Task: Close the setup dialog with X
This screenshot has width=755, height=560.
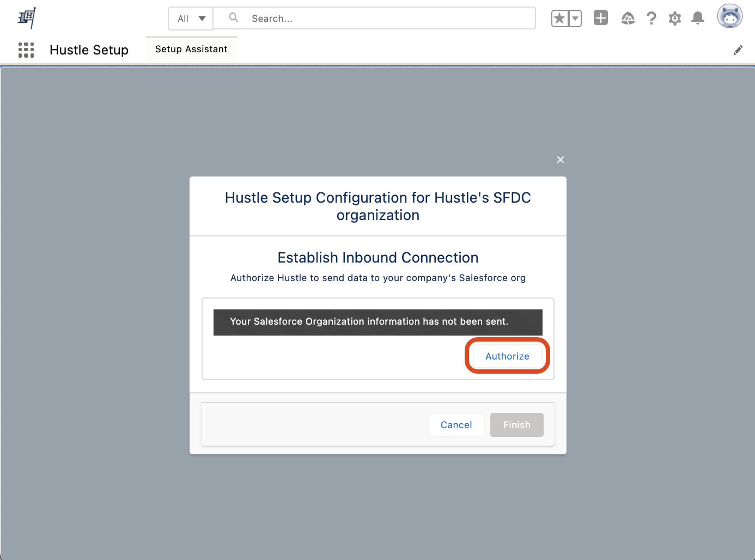Action: point(561,160)
